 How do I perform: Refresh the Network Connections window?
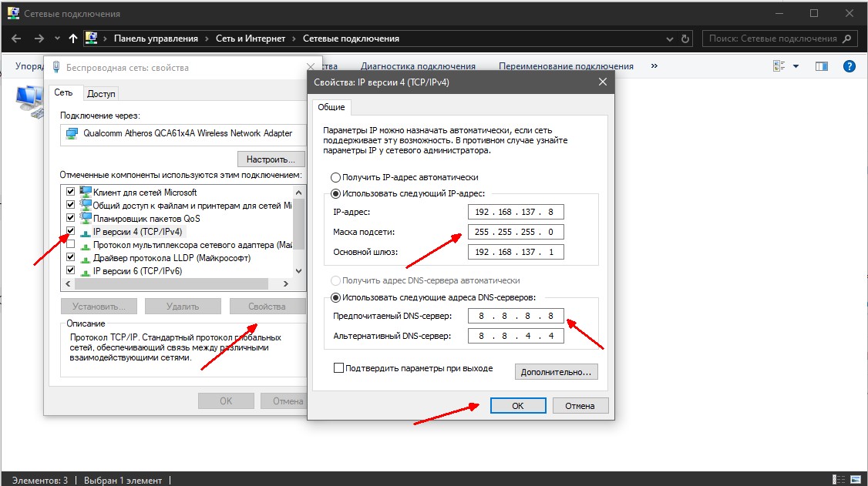[x=685, y=39]
